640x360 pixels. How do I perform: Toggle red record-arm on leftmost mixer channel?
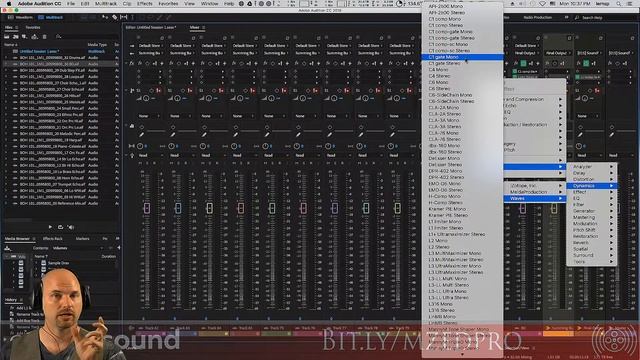tap(158, 91)
